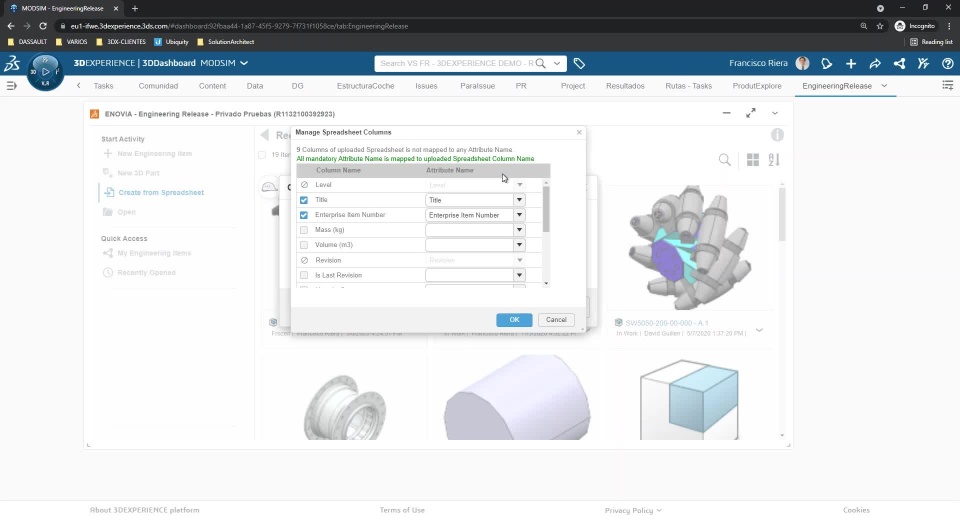The height and width of the screenshot is (520, 960).
Task: Toggle select-all checkbox beside 19 items
Action: click(x=262, y=155)
